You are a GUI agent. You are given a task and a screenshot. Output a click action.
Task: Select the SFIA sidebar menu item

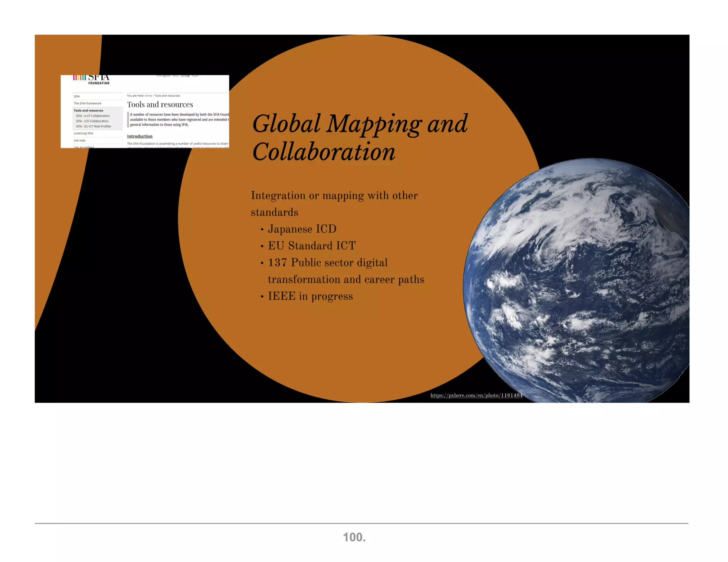click(x=77, y=97)
